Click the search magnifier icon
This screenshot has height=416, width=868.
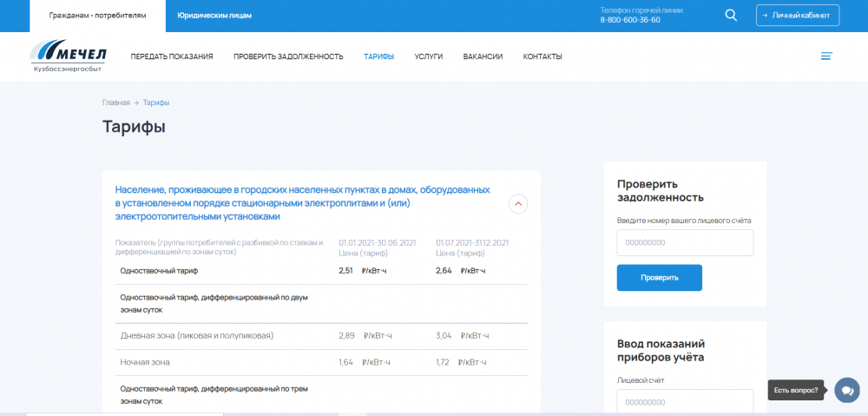(731, 15)
